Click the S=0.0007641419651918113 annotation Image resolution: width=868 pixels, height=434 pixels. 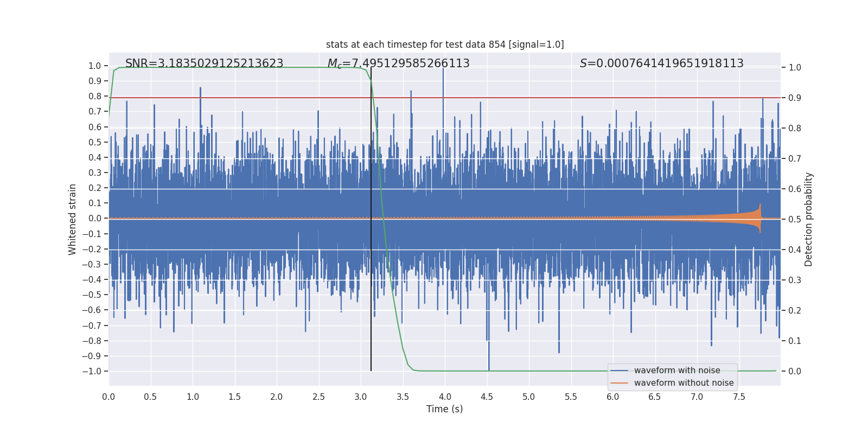tap(662, 63)
